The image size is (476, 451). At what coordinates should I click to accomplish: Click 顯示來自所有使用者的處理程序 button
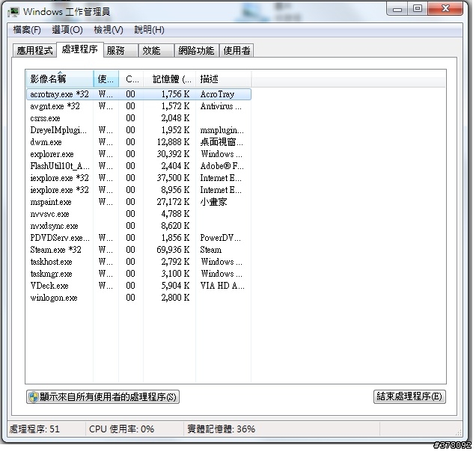point(103,396)
